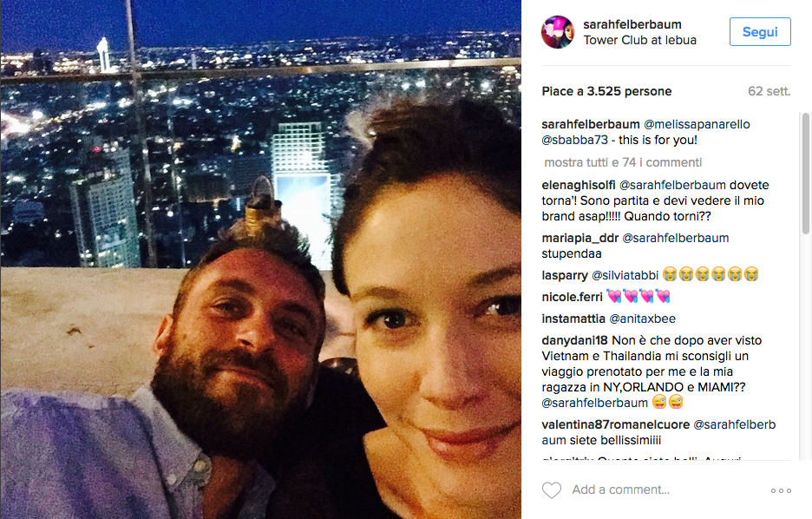Click the comments panel scrollbar
The width and height of the screenshot is (812, 519).
[805, 174]
